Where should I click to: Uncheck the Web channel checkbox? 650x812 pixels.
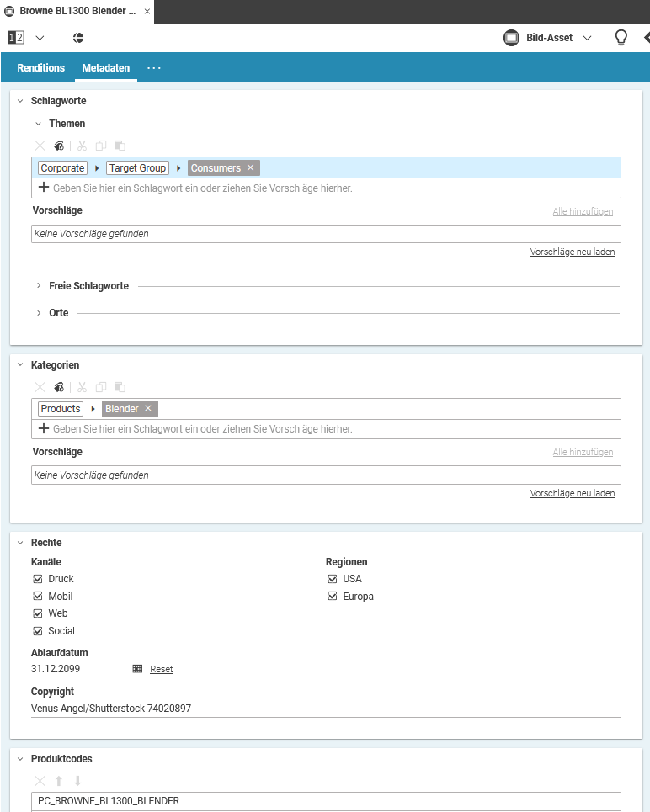pos(38,613)
